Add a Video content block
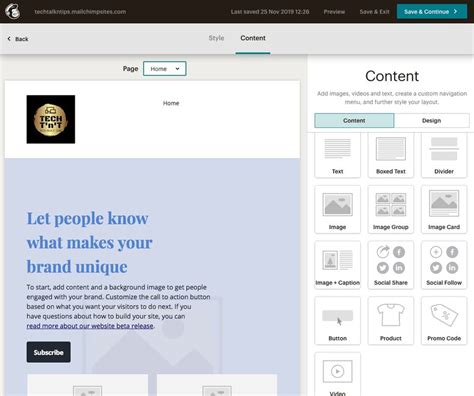This screenshot has height=396, width=474. point(337,374)
